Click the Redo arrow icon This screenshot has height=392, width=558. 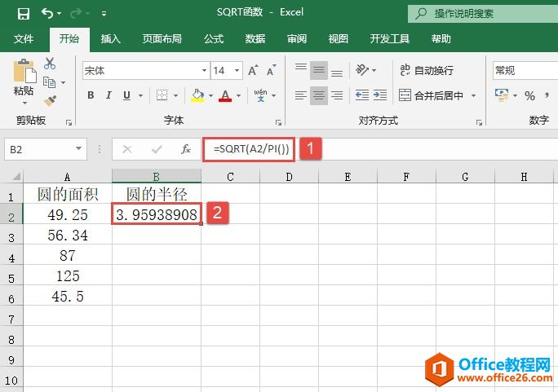pos(75,14)
